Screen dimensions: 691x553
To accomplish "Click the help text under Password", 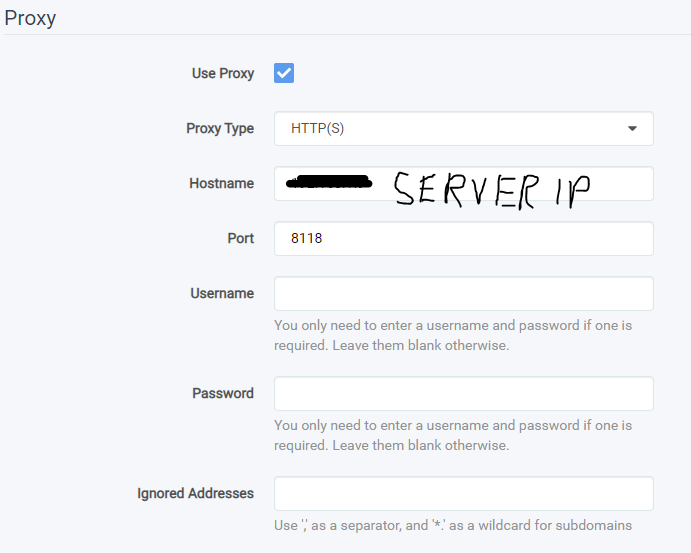I will coord(453,435).
